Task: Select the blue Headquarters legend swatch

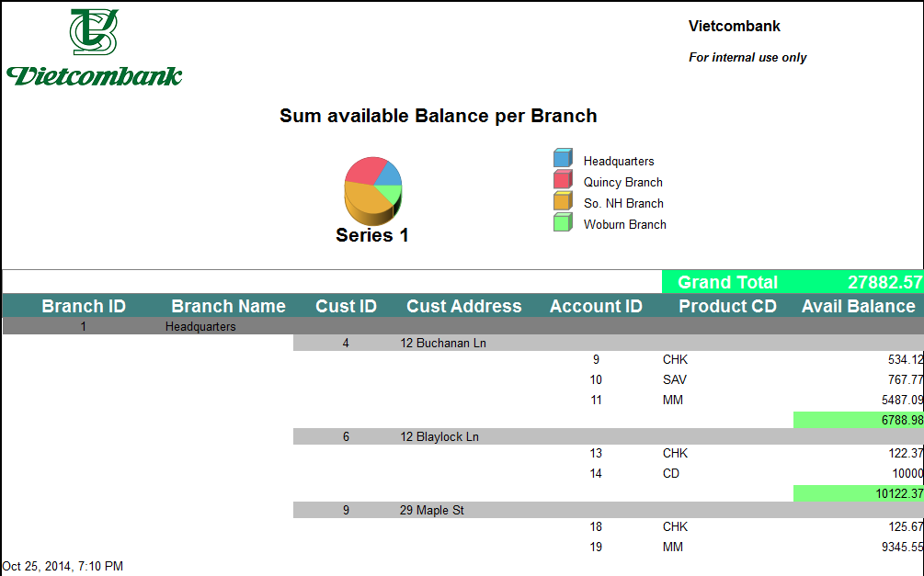Action: point(563,158)
